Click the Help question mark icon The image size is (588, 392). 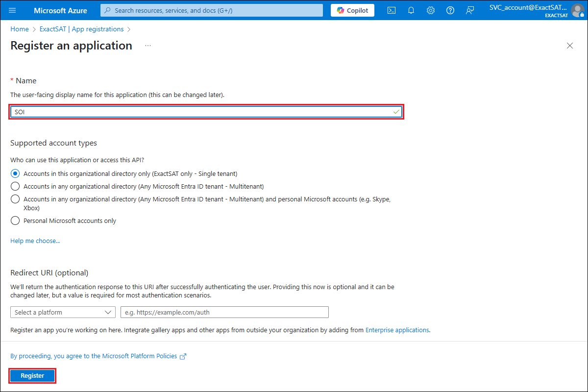click(450, 10)
